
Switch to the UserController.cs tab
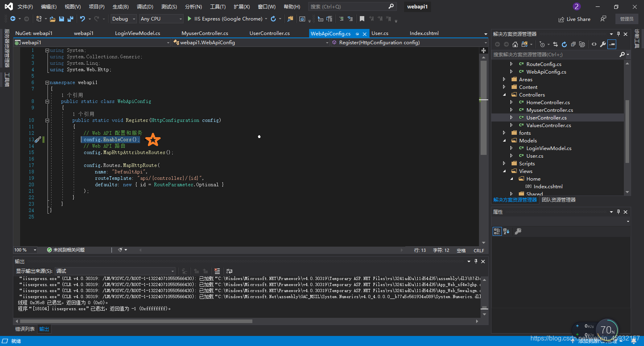270,33
